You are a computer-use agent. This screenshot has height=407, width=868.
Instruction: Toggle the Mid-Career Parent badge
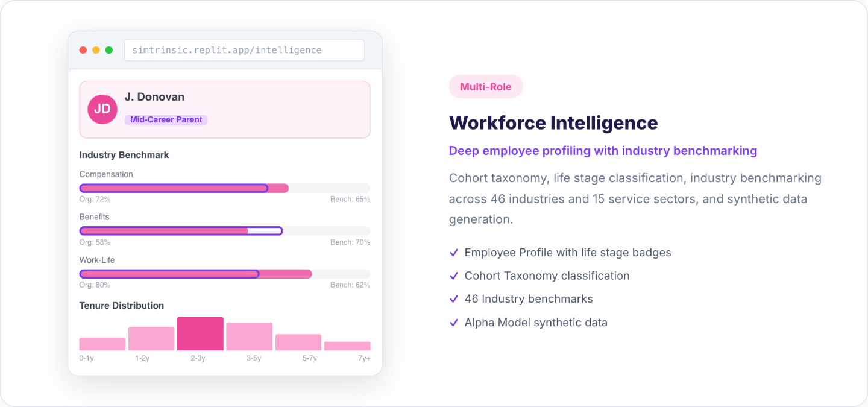click(166, 119)
